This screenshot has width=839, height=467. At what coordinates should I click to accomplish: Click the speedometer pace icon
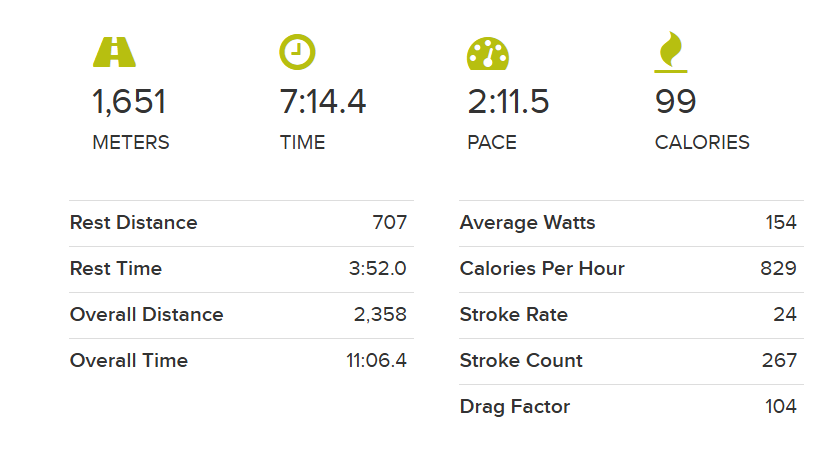[487, 53]
